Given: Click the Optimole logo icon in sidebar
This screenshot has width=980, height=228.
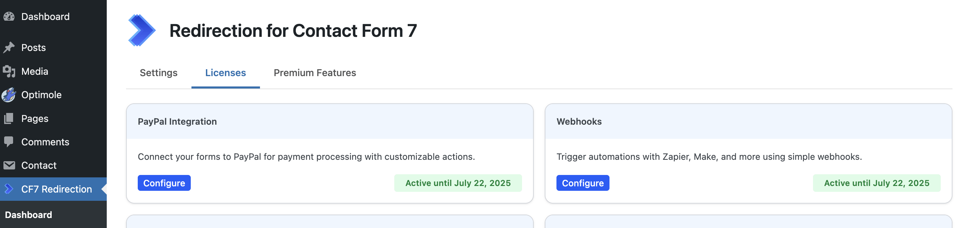Looking at the screenshot, I should [9, 95].
